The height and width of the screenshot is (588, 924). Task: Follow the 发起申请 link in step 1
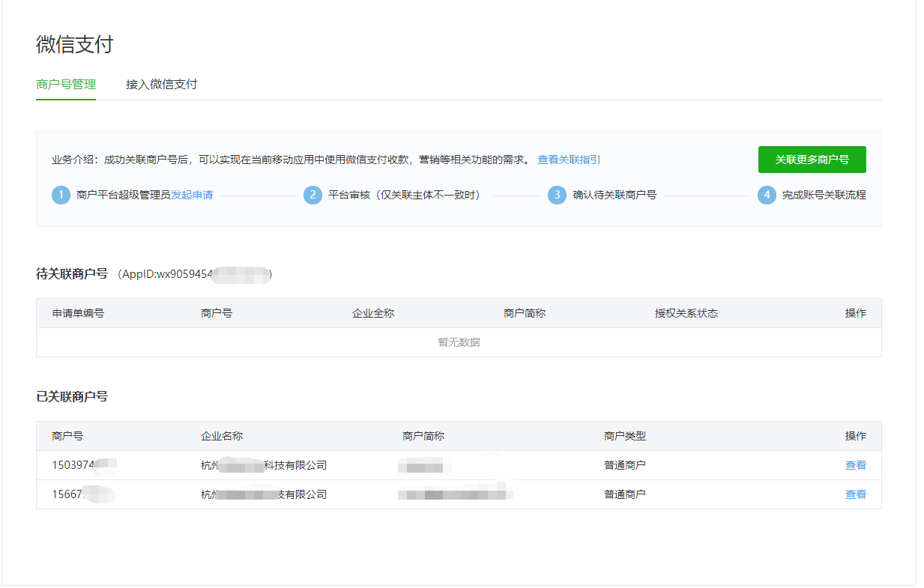[x=192, y=195]
